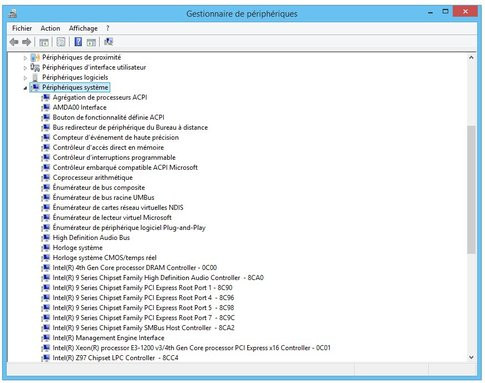Select PCI Express Root Port 7 - 8C9C
This screenshot has width=485, height=383.
pyautogui.click(x=144, y=318)
